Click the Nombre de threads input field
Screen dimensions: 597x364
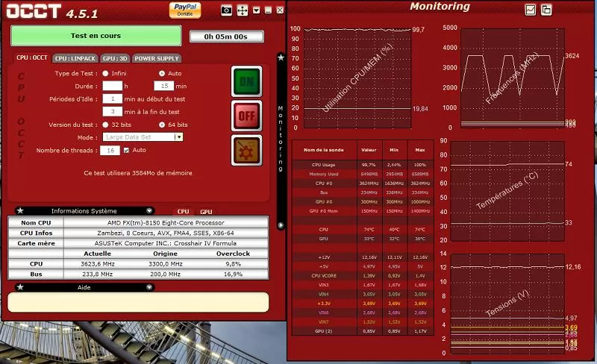[110, 151]
